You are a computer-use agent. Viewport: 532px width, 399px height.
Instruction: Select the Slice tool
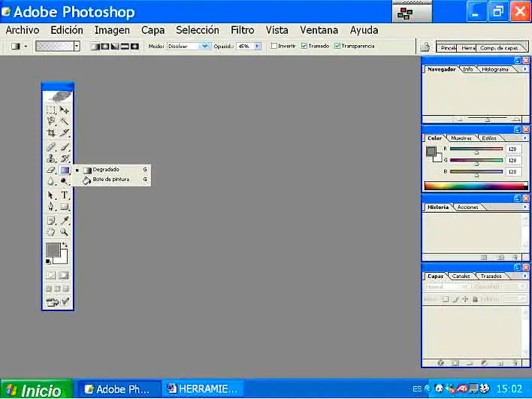coord(65,133)
